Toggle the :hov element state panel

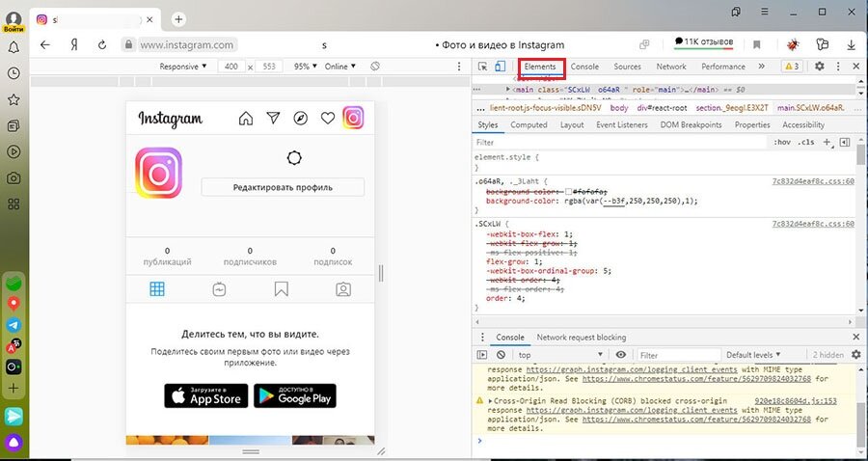[782, 142]
